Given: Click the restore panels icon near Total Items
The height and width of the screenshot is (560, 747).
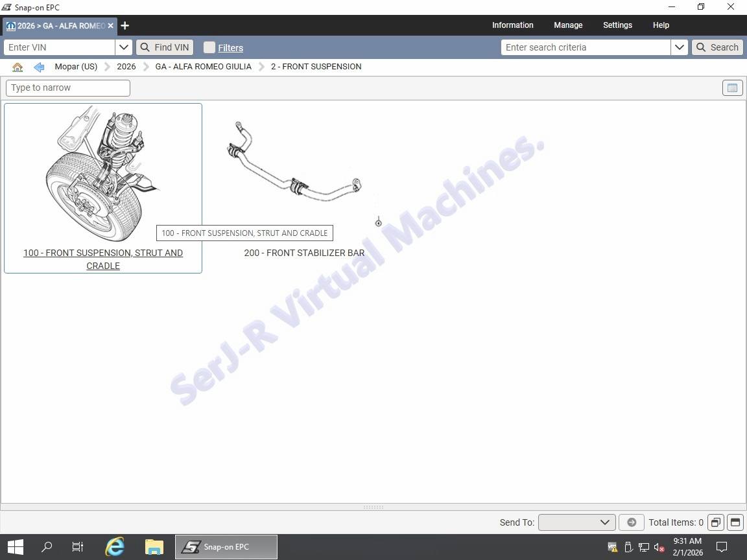Looking at the screenshot, I should click(x=715, y=522).
